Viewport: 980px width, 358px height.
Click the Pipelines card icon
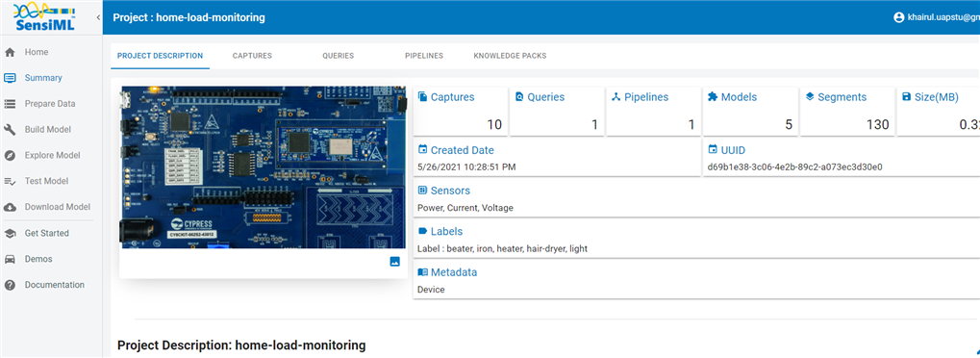click(x=616, y=97)
